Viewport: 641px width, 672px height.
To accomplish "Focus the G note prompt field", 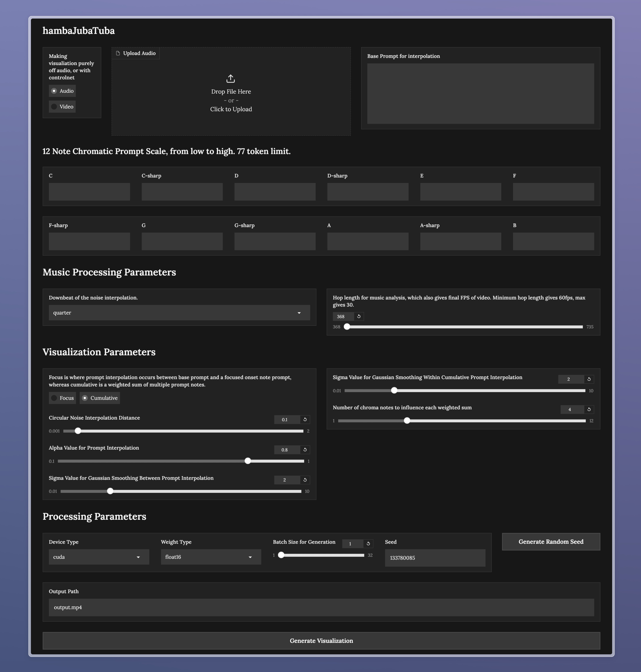I will [x=182, y=242].
